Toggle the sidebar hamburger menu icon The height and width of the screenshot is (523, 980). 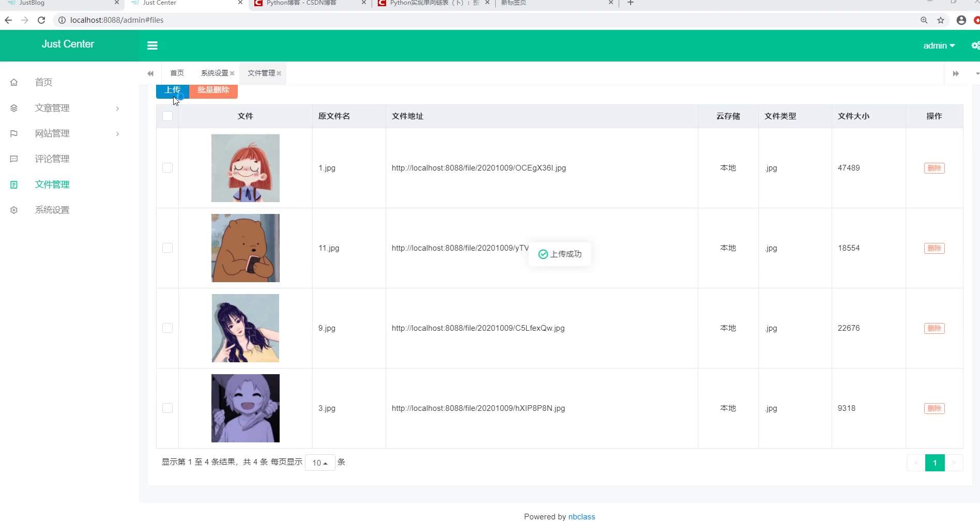[x=152, y=45]
